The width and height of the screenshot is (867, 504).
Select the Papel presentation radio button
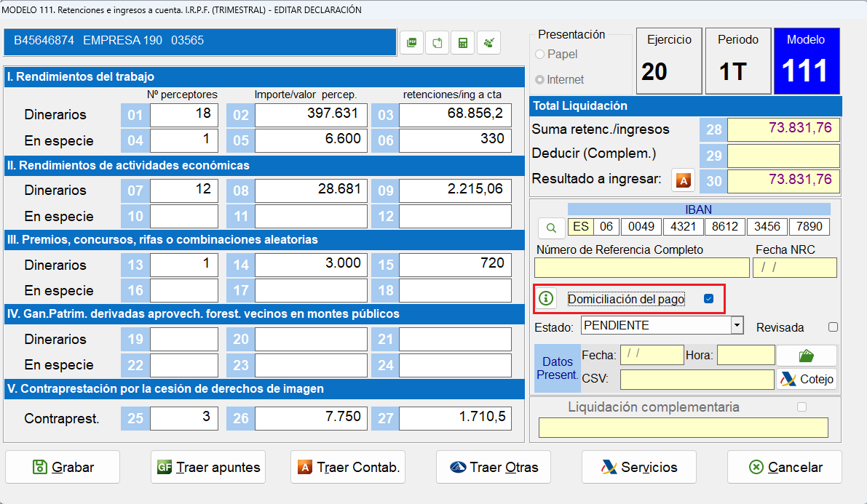539,54
